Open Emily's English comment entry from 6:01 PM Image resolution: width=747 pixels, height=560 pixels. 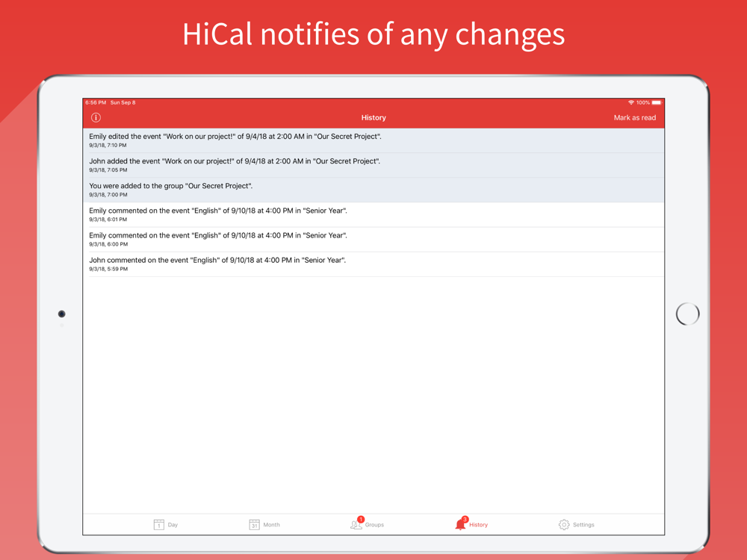tap(373, 215)
